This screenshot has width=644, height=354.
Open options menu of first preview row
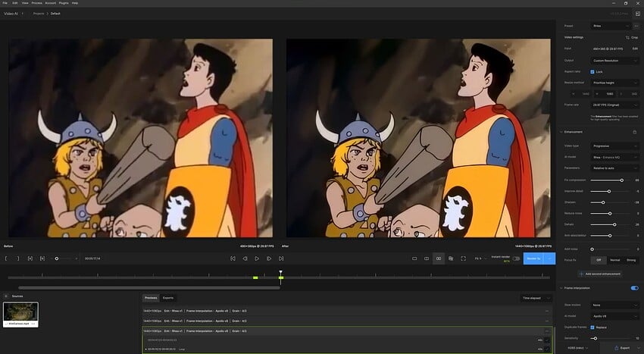pos(547,311)
